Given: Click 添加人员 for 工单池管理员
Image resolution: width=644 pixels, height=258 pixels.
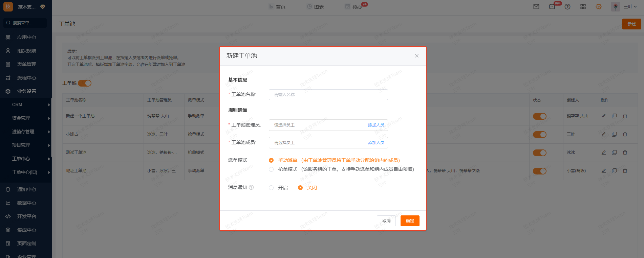Looking at the screenshot, I should (376, 125).
